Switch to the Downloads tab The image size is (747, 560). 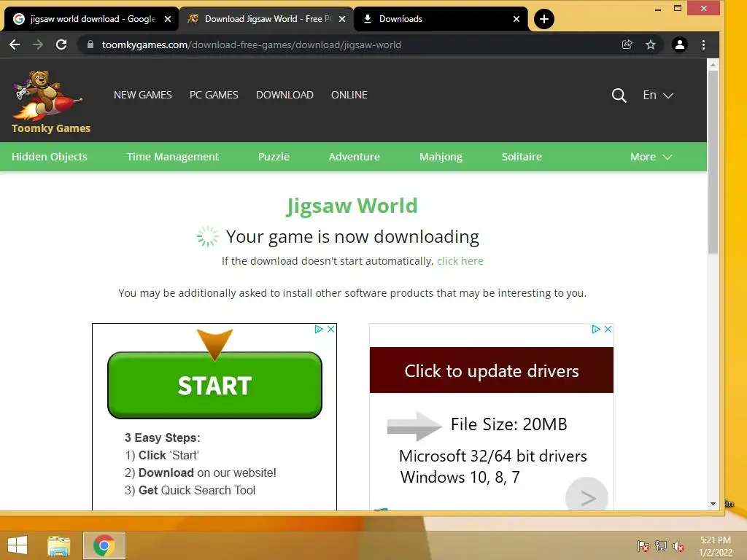[441, 19]
